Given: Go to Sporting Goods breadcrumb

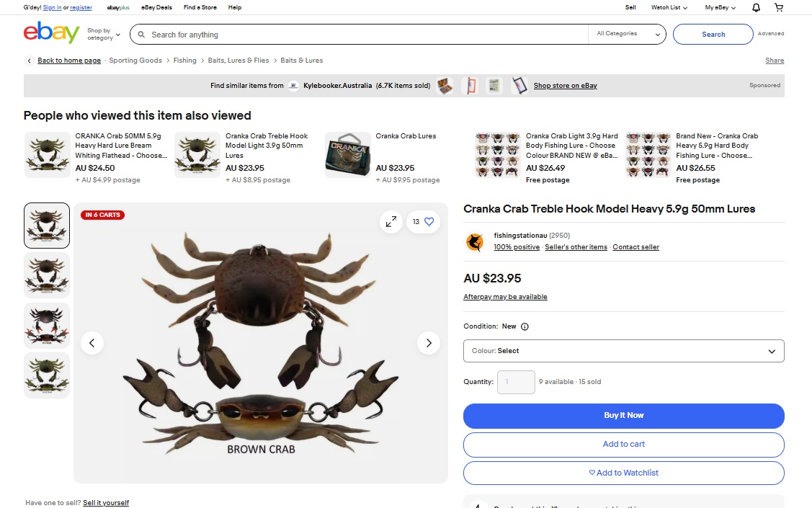Looking at the screenshot, I should 135,61.
